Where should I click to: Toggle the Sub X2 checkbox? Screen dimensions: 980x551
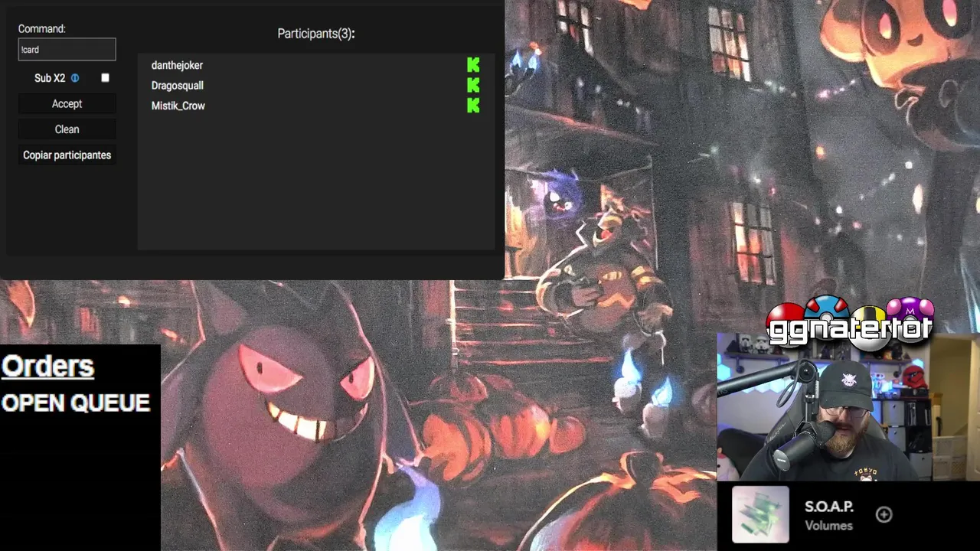coord(105,78)
